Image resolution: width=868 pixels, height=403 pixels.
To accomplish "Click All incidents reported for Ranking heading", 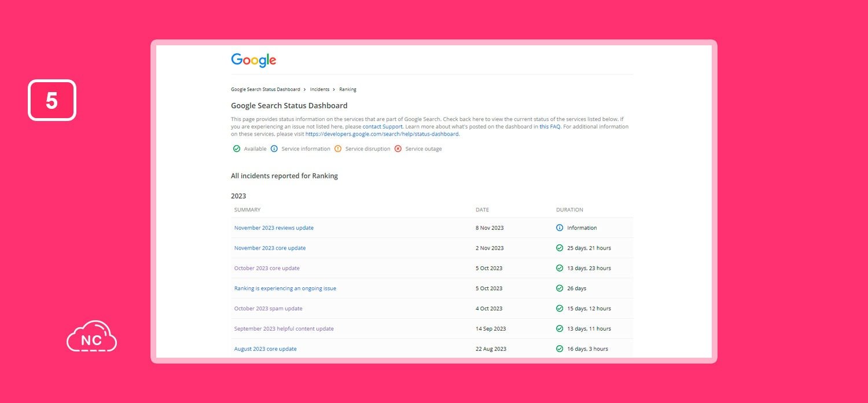I will click(x=284, y=176).
